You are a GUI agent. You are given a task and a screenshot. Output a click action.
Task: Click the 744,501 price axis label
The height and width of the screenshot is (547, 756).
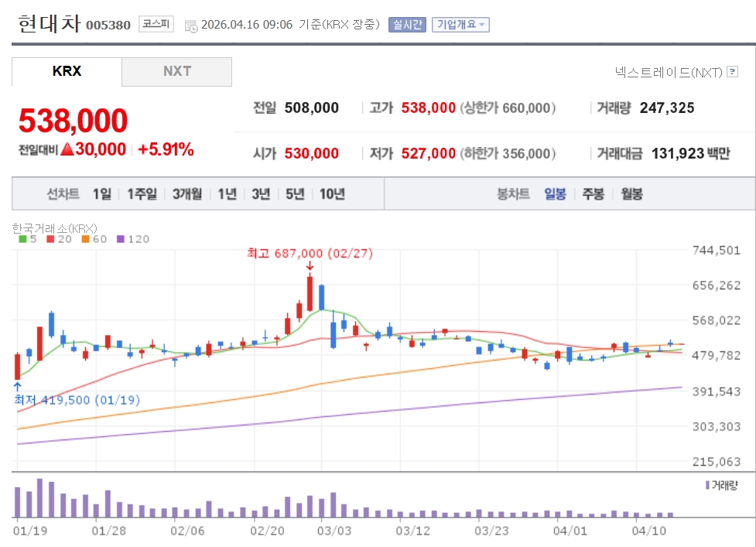point(716,250)
